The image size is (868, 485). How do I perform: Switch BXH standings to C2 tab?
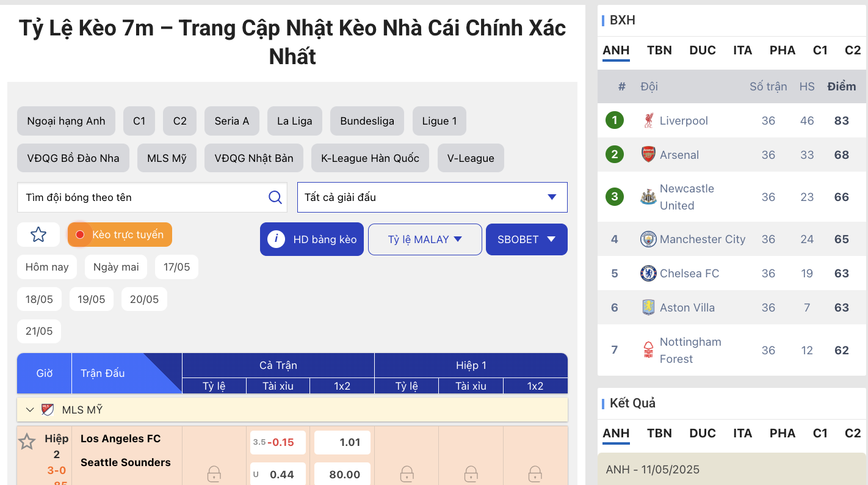click(853, 51)
